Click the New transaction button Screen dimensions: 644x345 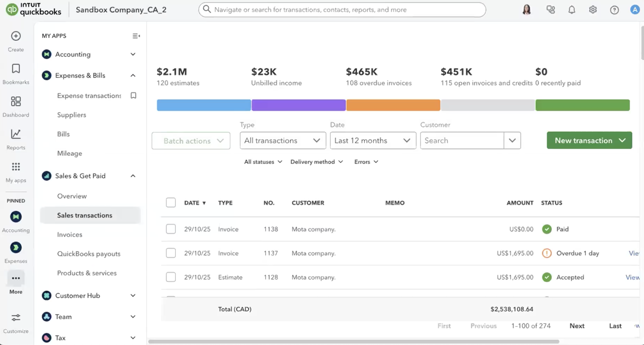click(x=583, y=140)
